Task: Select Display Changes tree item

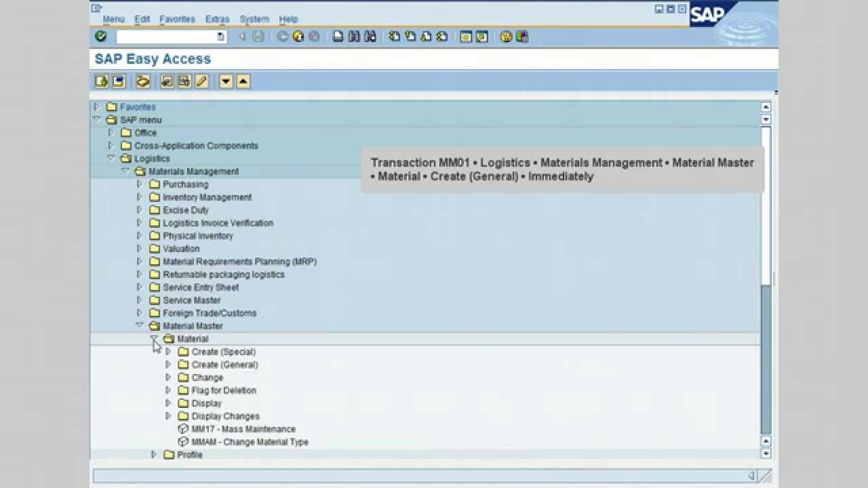Action: [x=225, y=416]
